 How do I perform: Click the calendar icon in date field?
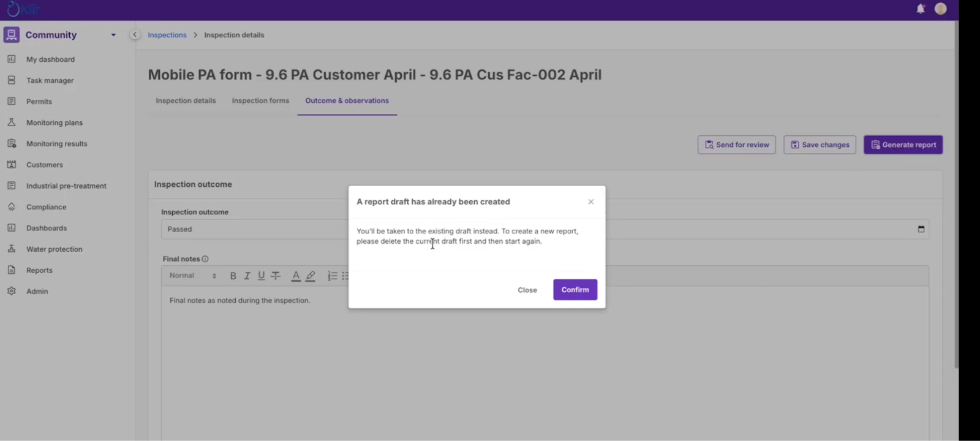[921, 229]
